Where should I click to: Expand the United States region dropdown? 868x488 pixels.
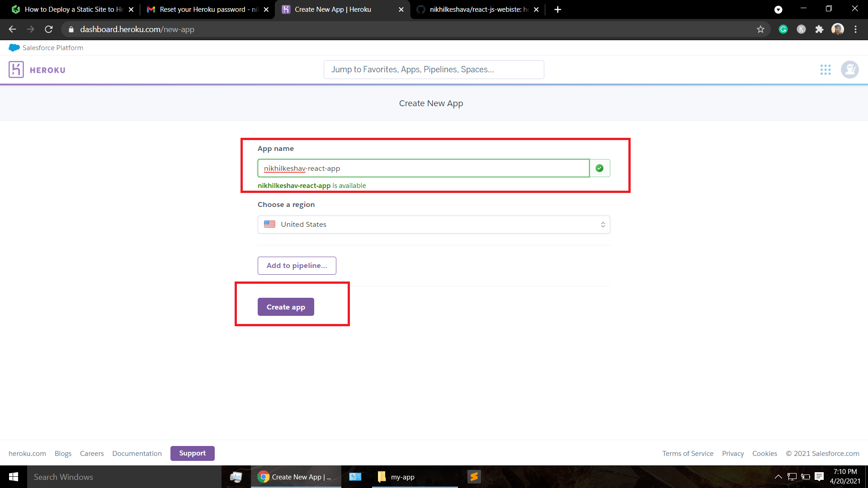click(434, 225)
